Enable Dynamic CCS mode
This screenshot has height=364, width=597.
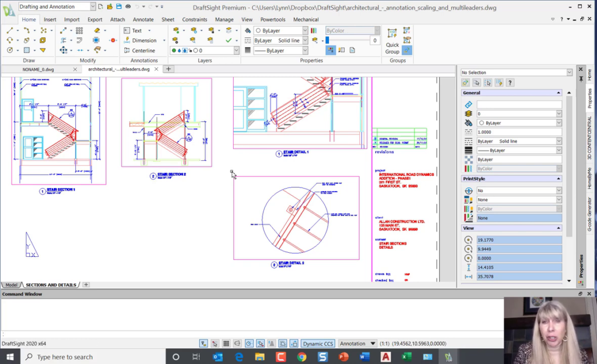tap(317, 343)
